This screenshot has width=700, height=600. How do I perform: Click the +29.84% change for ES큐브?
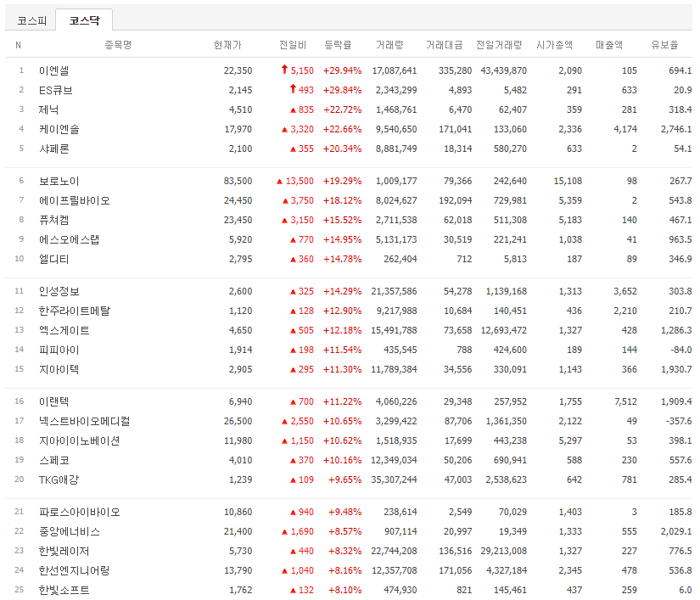point(343,90)
